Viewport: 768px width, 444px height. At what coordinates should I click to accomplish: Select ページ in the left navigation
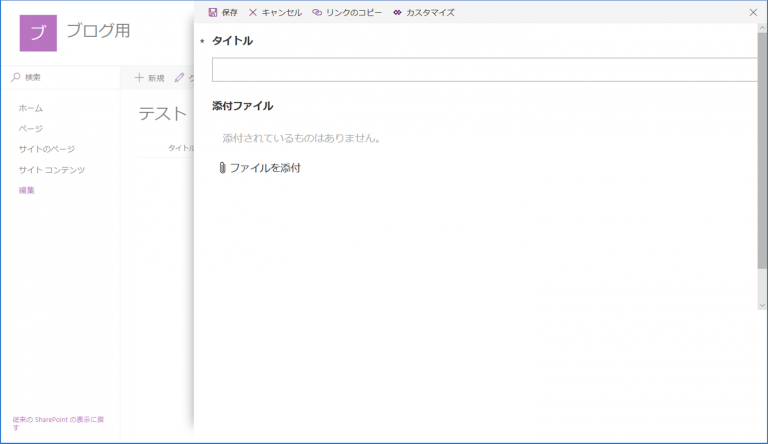(x=31, y=129)
